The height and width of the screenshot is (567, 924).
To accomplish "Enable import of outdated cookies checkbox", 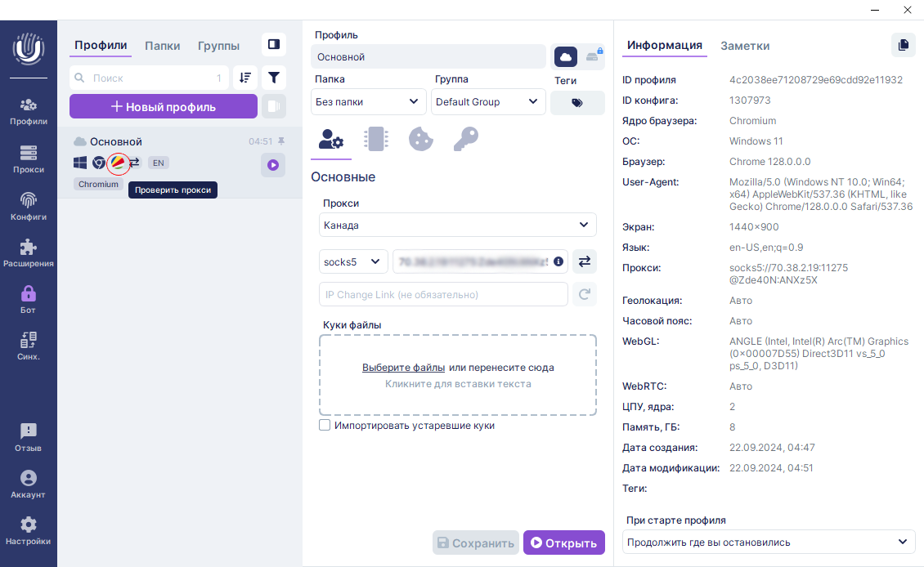I will coord(325,426).
